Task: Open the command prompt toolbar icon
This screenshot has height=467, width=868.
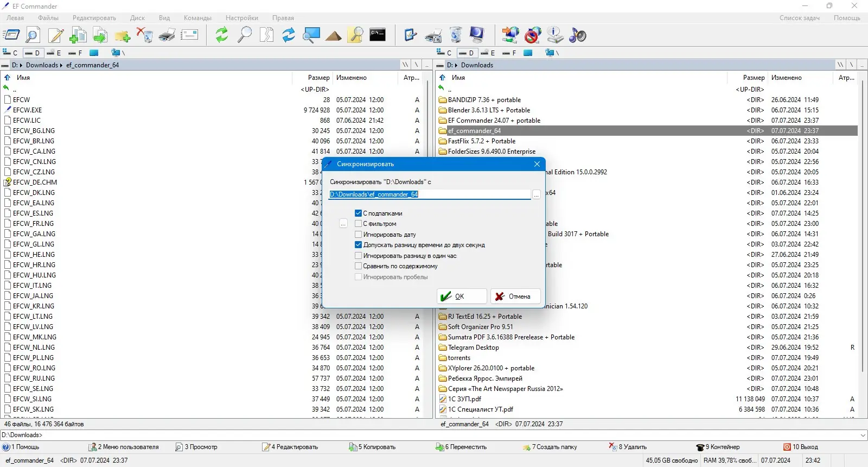Action: click(378, 35)
